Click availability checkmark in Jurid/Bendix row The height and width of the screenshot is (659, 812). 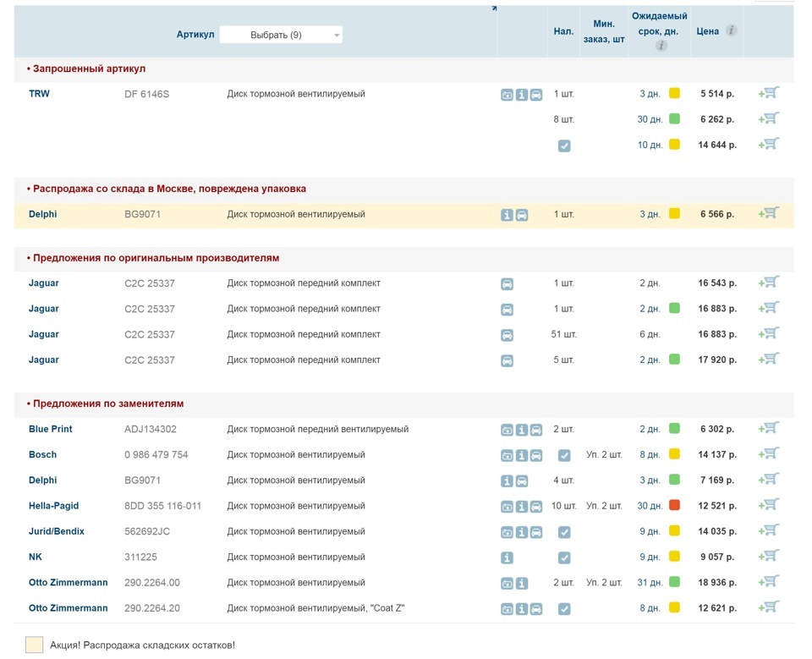pos(564,533)
